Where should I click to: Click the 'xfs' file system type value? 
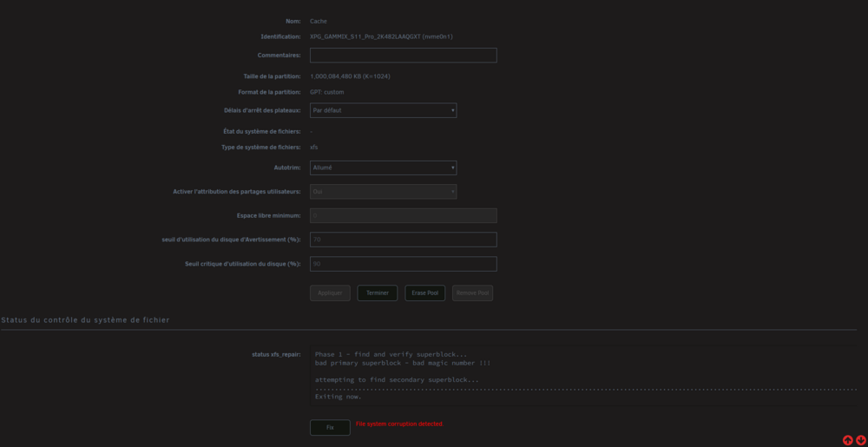pos(314,148)
